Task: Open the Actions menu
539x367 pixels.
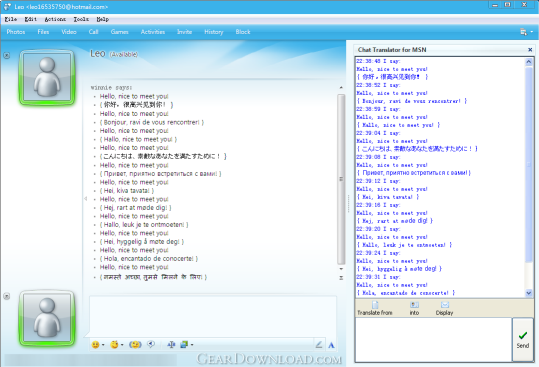Action: [x=55, y=19]
